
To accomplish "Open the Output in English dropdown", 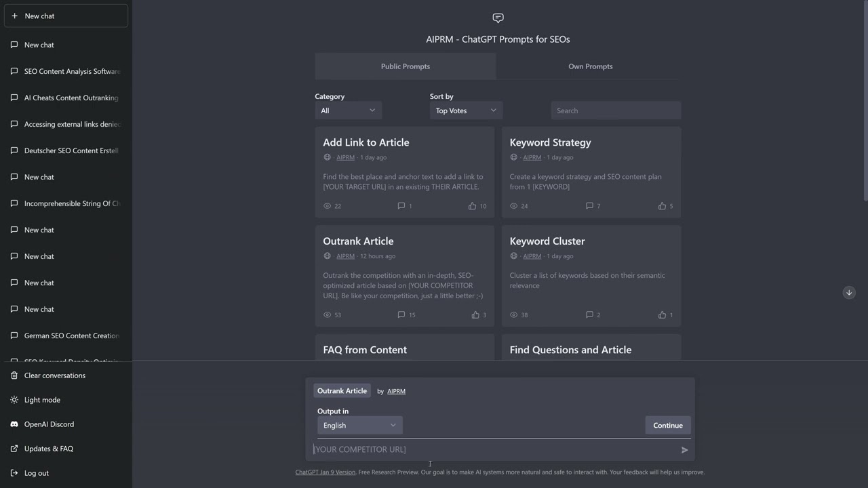I will click(x=359, y=425).
